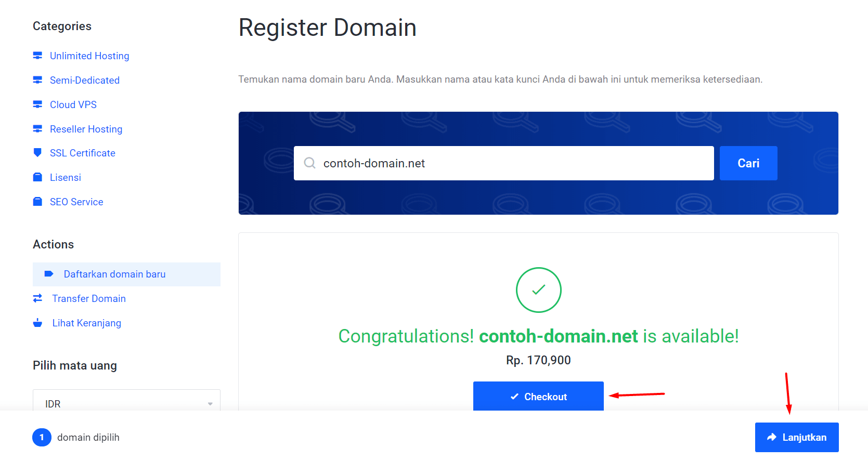Click the magnifier icon in search field
The height and width of the screenshot is (461, 868).
click(310, 163)
